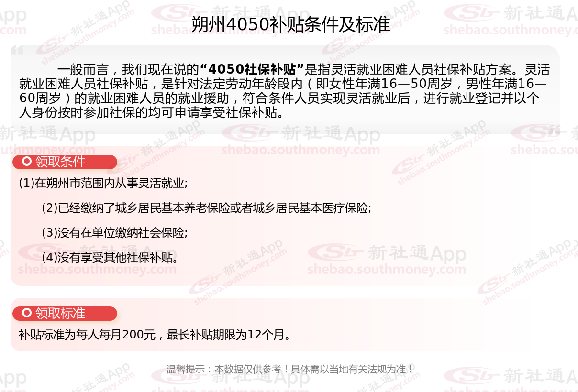
Task: Click the circle icon in 领取标准 badge
Action: pos(27,313)
